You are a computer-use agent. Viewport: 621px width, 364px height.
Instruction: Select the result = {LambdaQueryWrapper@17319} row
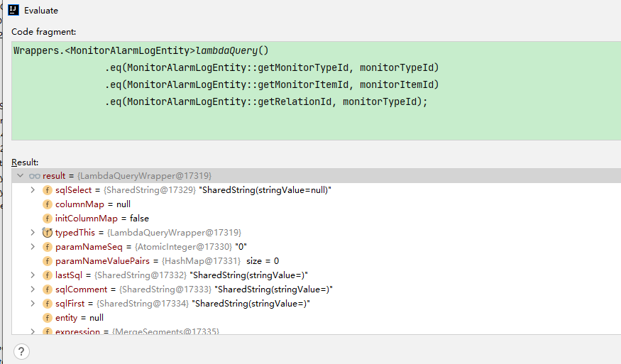pyautogui.click(x=316, y=175)
